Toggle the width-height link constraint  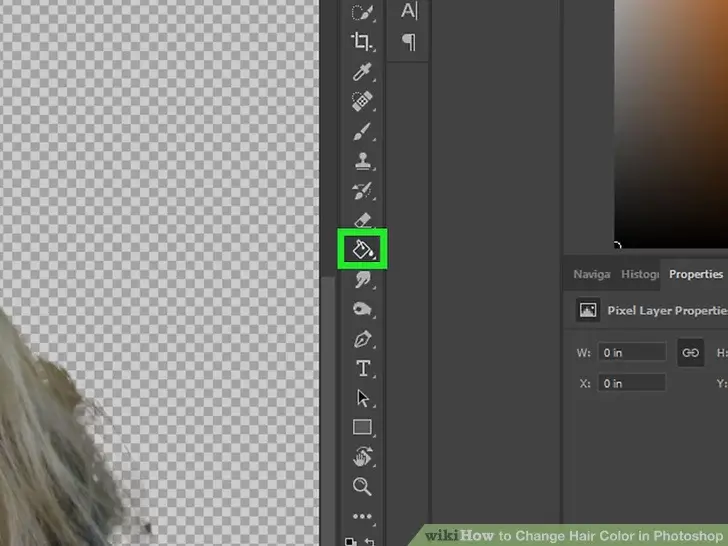click(x=690, y=352)
